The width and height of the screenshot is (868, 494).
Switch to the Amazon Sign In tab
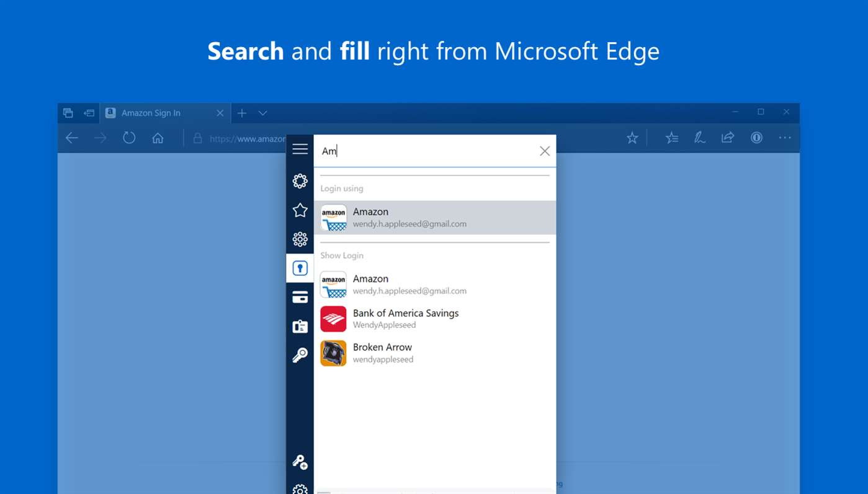(159, 113)
